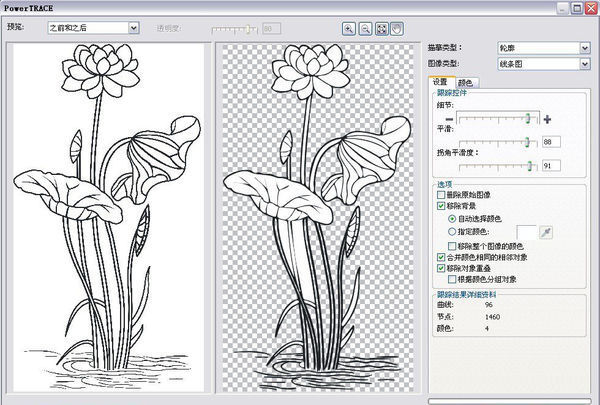This screenshot has width=600, height=405.
Task: Click the plus icon to increase detail
Action: point(548,119)
